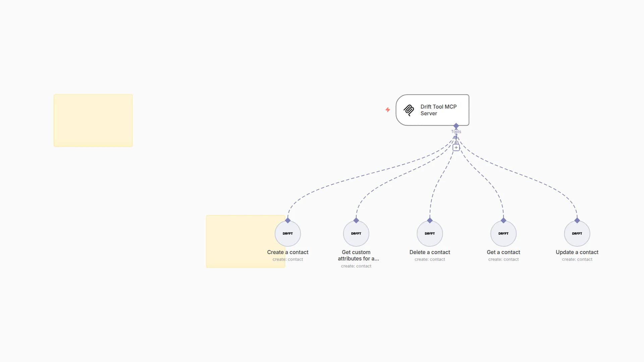
Task: Select the Create a contact Drift node
Action: 288,234
